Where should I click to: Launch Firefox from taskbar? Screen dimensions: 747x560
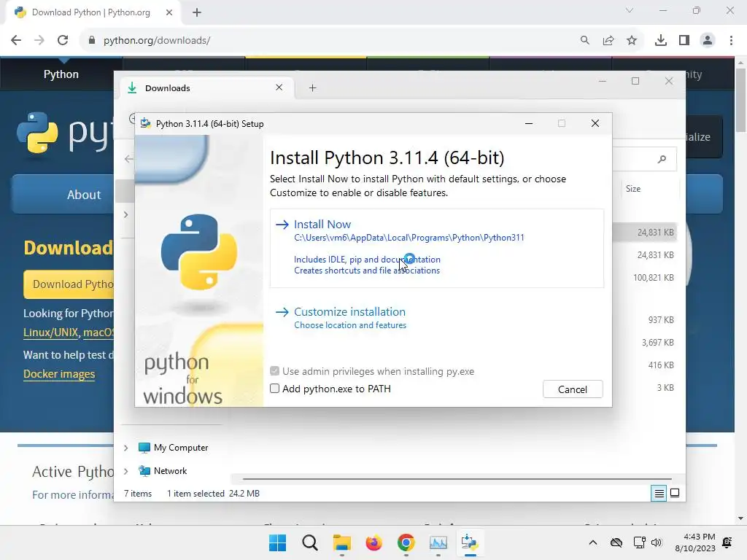click(x=374, y=542)
